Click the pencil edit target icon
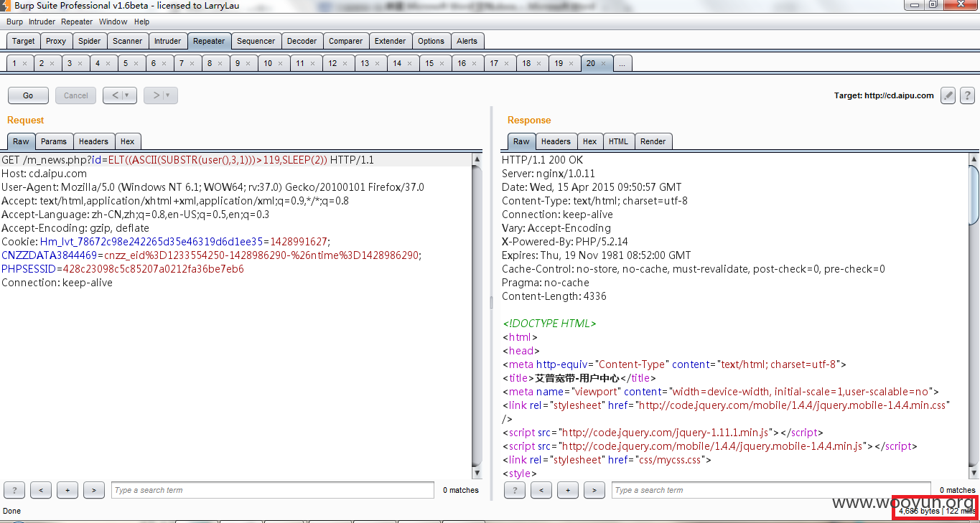Viewport: 980px width, 523px height. click(948, 95)
